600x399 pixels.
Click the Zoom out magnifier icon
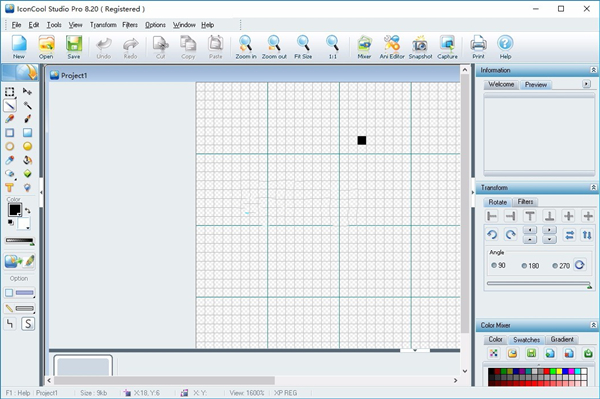tap(274, 47)
